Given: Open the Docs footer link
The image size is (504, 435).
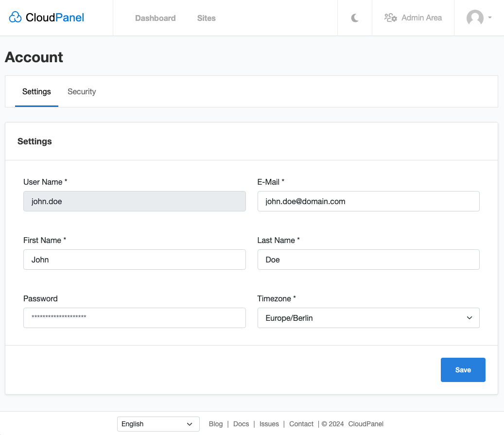Looking at the screenshot, I should (x=241, y=424).
